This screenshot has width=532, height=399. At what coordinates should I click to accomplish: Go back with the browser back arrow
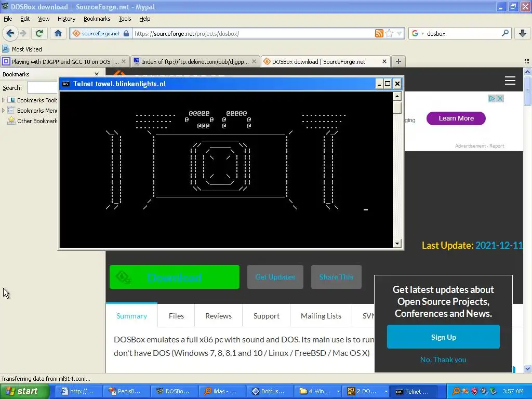coord(10,33)
